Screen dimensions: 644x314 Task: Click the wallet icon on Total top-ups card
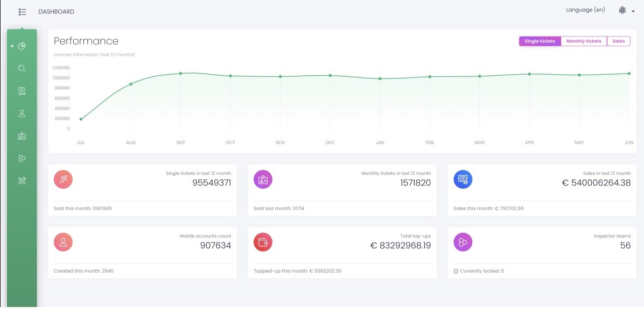(x=263, y=241)
